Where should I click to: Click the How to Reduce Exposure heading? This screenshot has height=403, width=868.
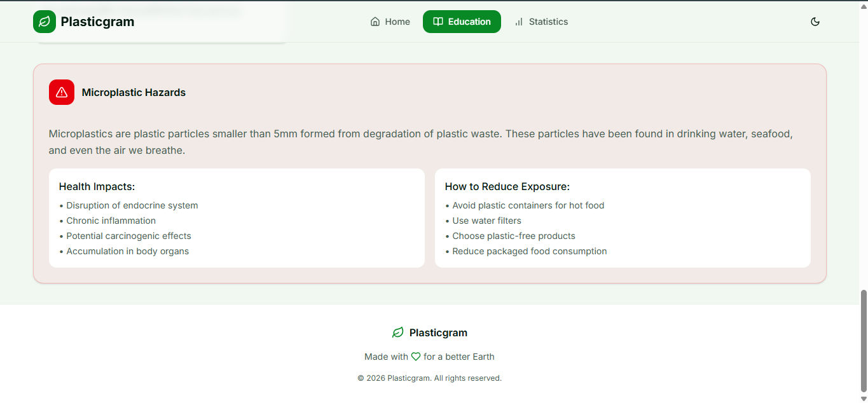507,187
